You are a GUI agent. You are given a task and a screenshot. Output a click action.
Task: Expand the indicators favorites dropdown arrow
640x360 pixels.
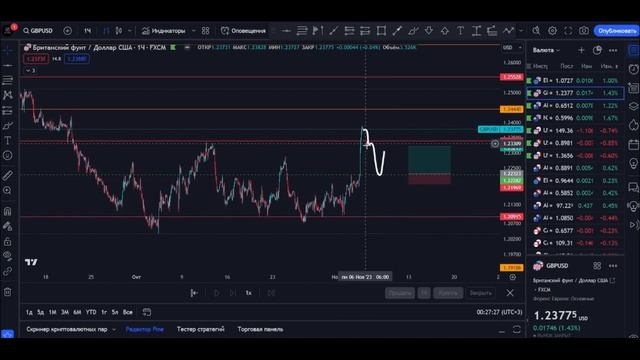[x=193, y=31]
